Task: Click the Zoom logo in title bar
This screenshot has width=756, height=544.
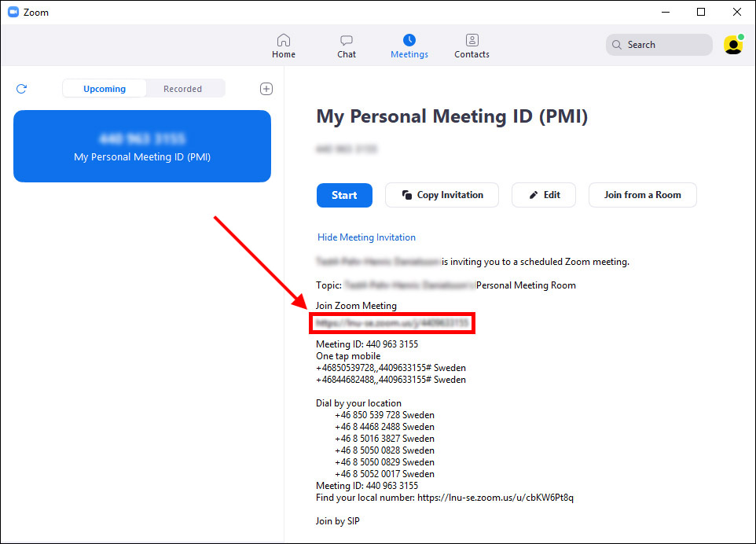Action: [x=13, y=13]
